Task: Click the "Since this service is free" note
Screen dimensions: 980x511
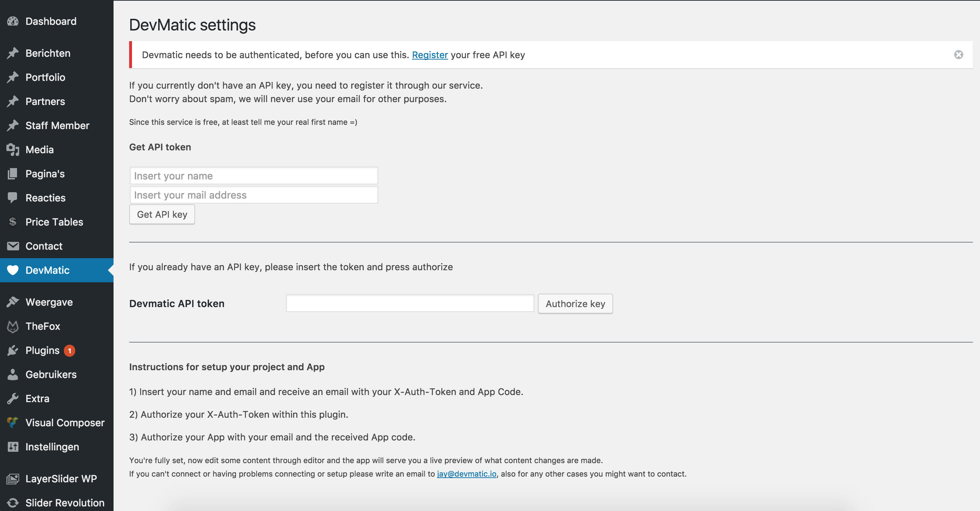Action: (x=243, y=122)
